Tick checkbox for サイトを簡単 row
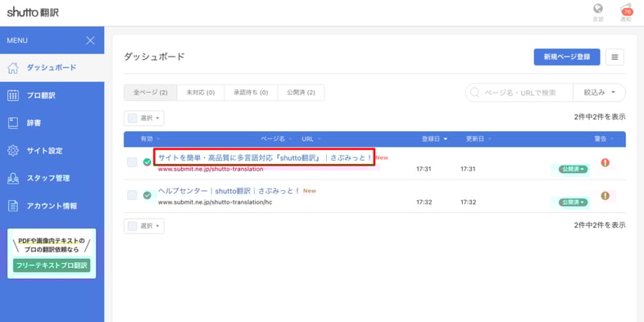The height and width of the screenshot is (322, 644). (x=132, y=162)
